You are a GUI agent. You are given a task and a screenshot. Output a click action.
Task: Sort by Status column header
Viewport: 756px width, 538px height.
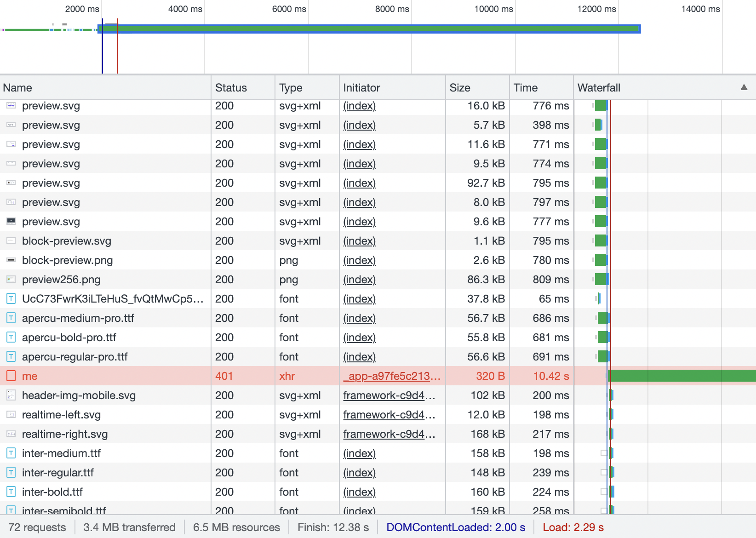coord(243,88)
